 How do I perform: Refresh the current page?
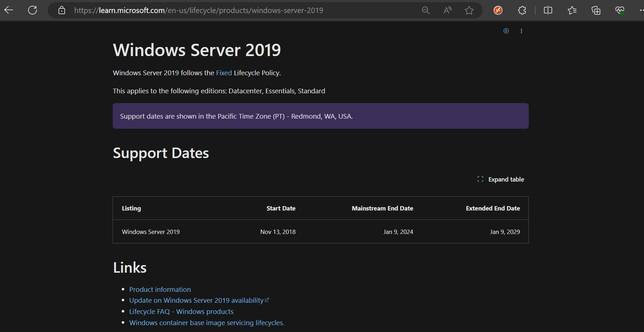tap(32, 10)
